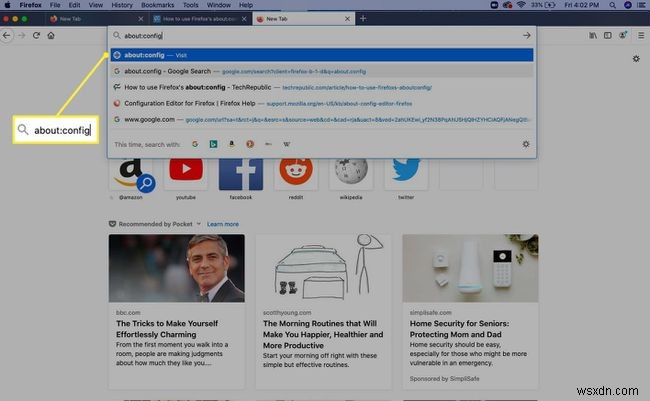Image resolution: width=650 pixels, height=401 pixels.
Task: Open the TechRepublic about:config suggestion
Action: click(x=322, y=87)
